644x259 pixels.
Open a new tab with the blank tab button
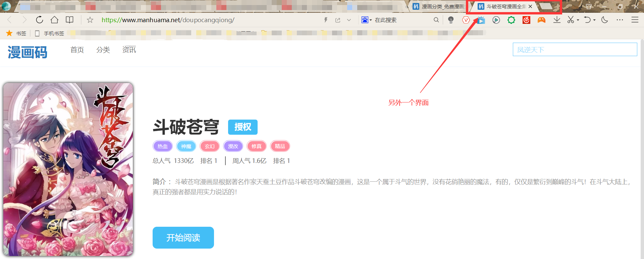546,6
